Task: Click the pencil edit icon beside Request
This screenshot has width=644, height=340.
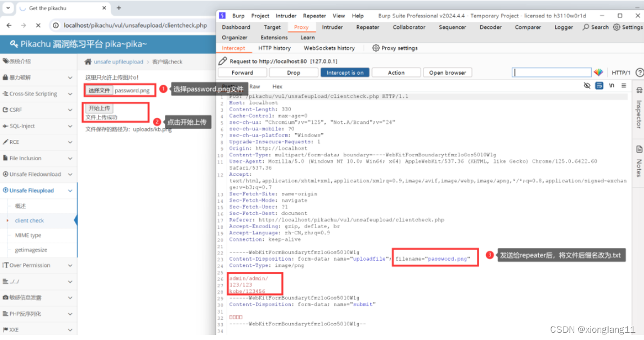Action: (223, 61)
